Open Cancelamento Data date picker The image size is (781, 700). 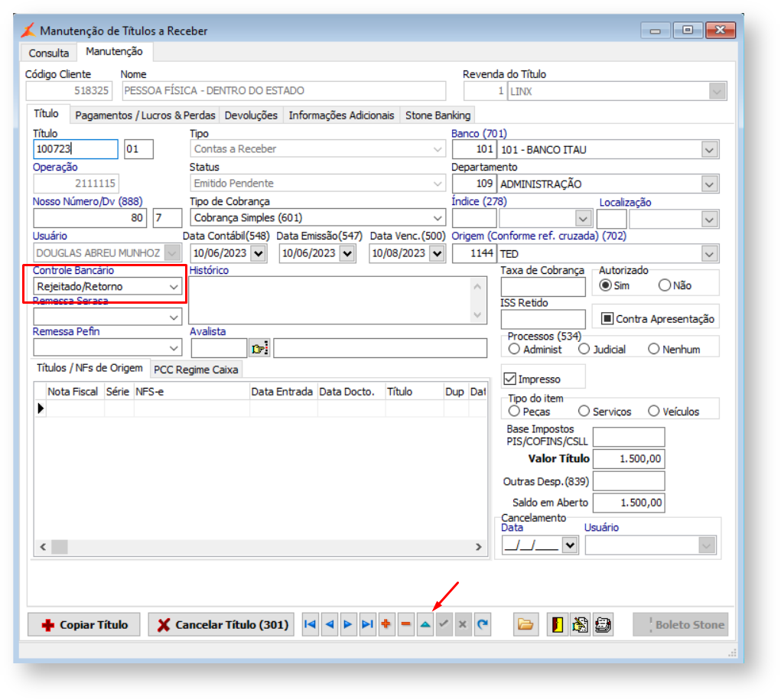tap(570, 545)
